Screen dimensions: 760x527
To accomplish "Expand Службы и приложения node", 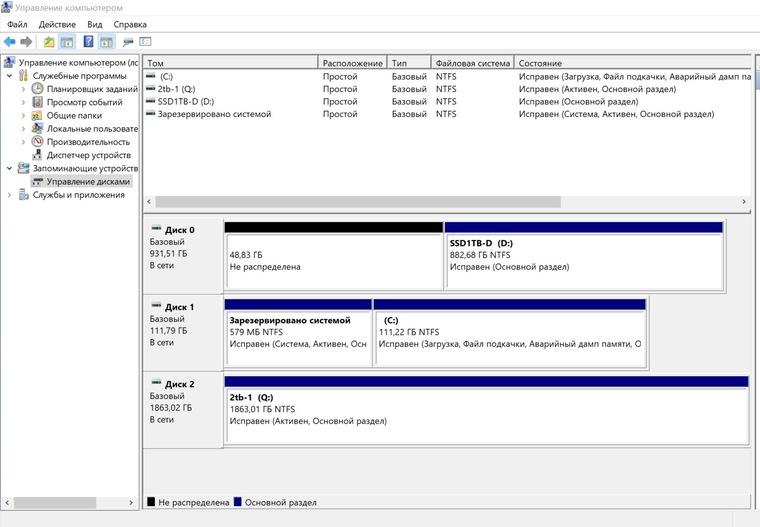I will pyautogui.click(x=9, y=195).
